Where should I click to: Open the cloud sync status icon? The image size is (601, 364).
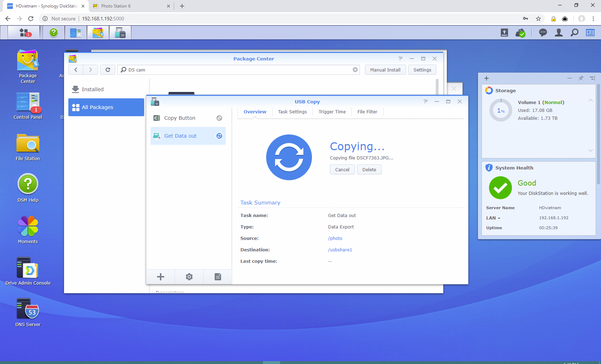click(521, 33)
